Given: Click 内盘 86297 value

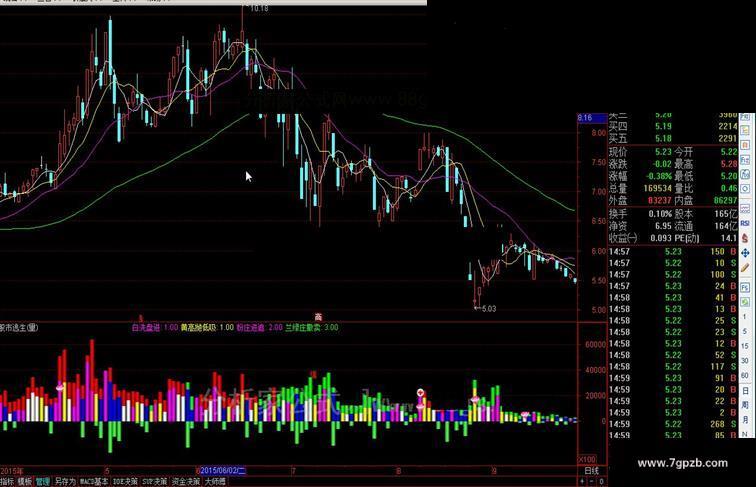Looking at the screenshot, I should pyautogui.click(x=725, y=200).
